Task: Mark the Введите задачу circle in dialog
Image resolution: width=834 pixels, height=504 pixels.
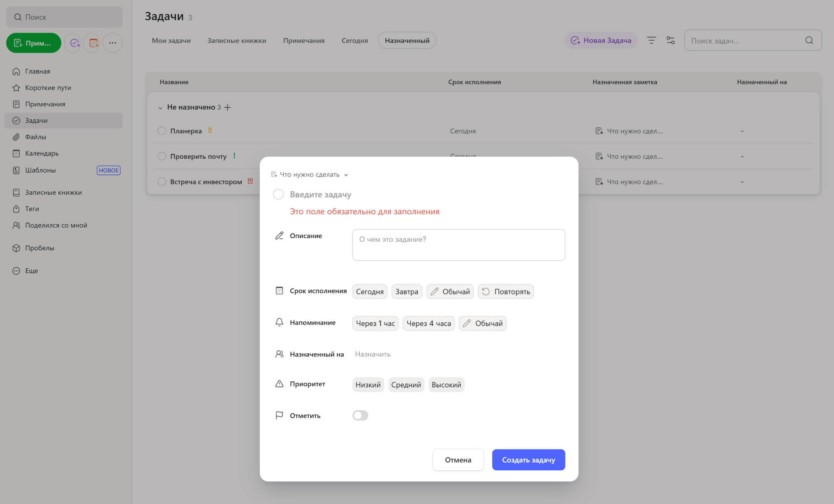Action: click(x=278, y=194)
